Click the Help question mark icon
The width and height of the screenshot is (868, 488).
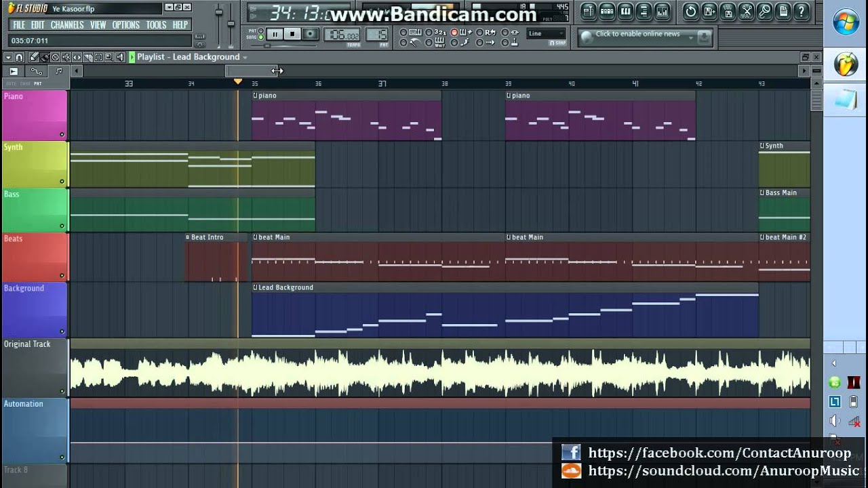pos(802,12)
